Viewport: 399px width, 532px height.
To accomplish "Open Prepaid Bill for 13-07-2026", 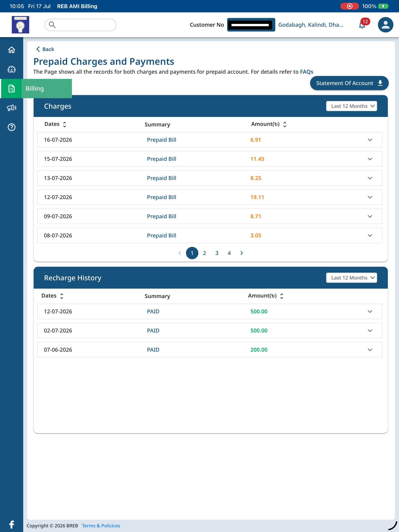I will click(162, 178).
